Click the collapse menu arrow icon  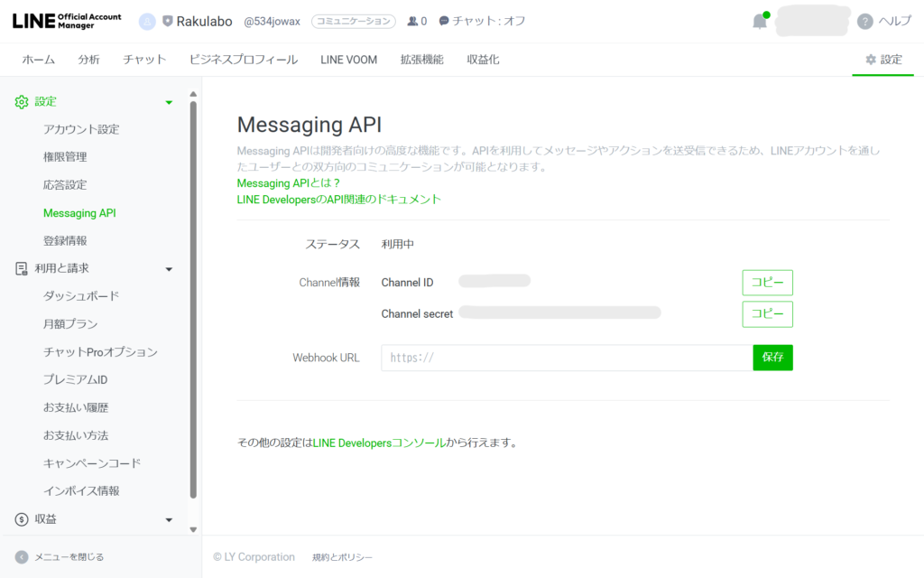[22, 557]
